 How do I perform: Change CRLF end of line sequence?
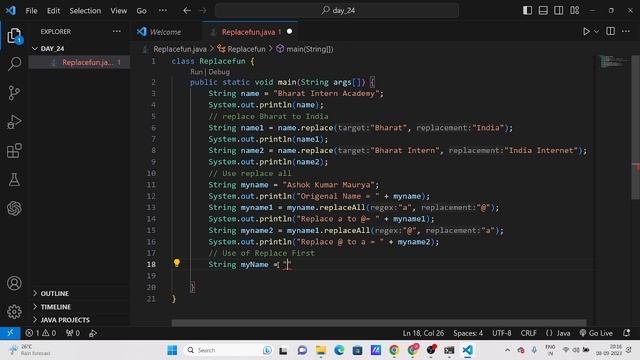point(528,333)
